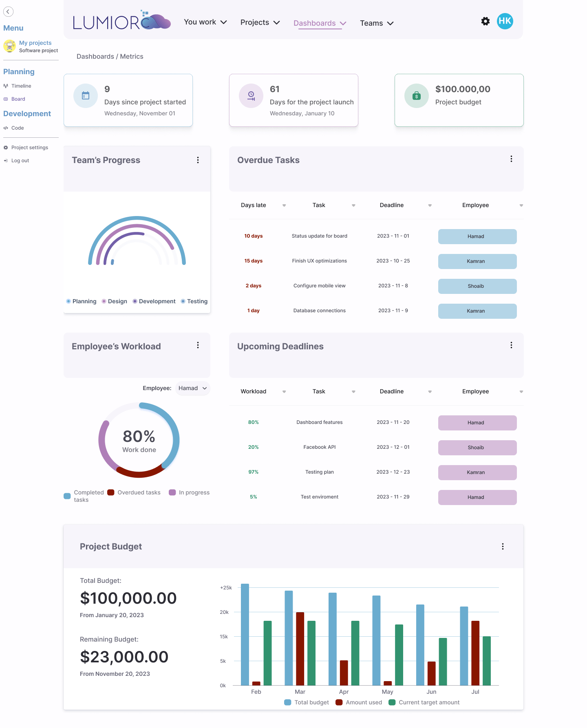This screenshot has height=728, width=587.
Task: Go to Timeline in sidebar
Action: pyautogui.click(x=21, y=86)
